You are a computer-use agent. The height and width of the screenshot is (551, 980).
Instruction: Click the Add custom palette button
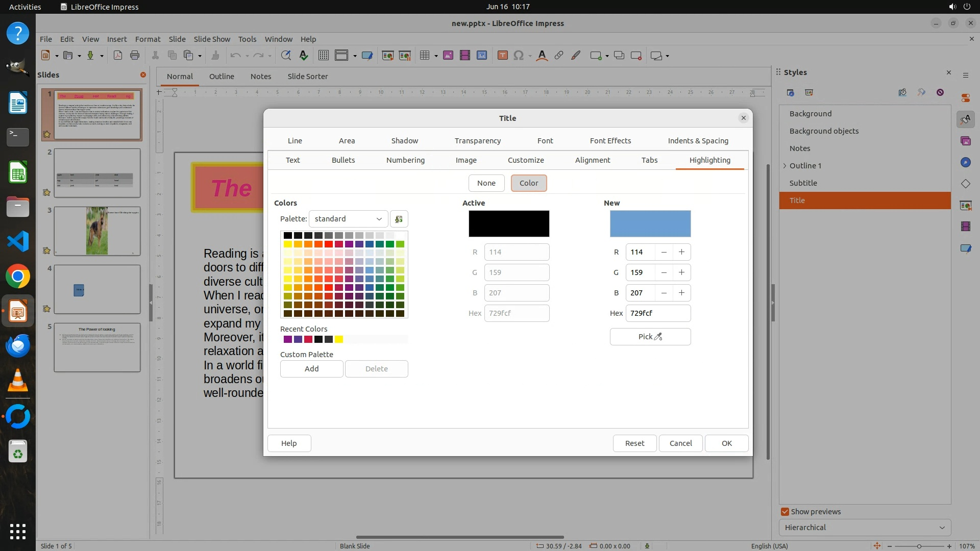(311, 369)
